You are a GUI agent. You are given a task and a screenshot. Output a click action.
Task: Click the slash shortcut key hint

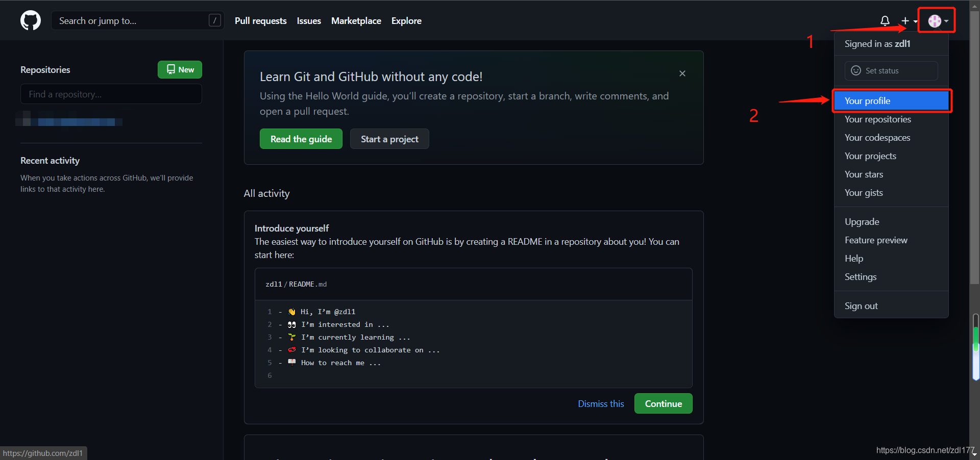point(215,20)
